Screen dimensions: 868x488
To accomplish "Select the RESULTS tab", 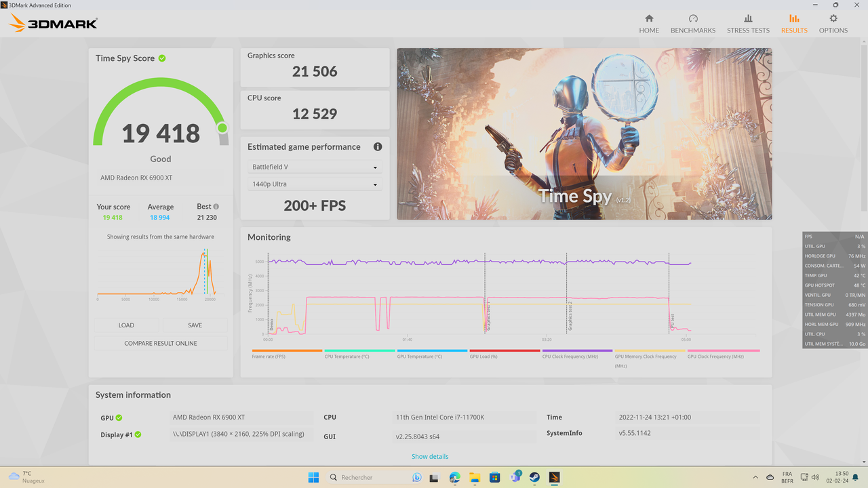I will 794,24.
